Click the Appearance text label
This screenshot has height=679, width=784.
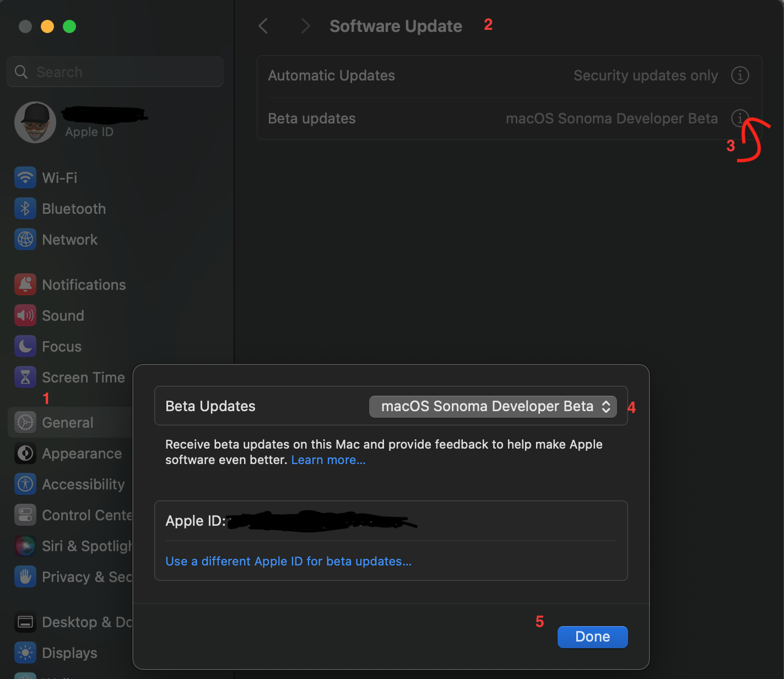coord(82,453)
